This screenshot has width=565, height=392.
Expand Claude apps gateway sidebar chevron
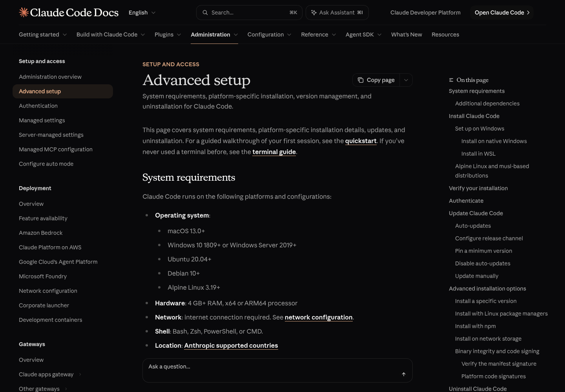pos(80,374)
